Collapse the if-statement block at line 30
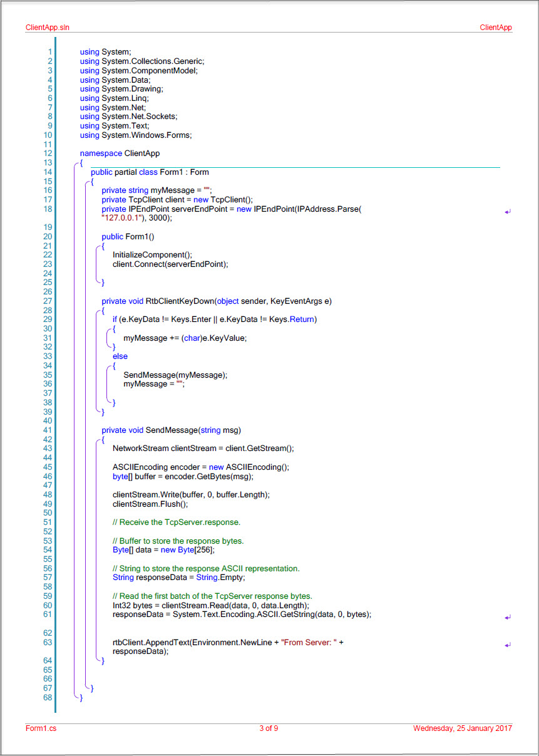The height and width of the screenshot is (756, 539). click(113, 328)
